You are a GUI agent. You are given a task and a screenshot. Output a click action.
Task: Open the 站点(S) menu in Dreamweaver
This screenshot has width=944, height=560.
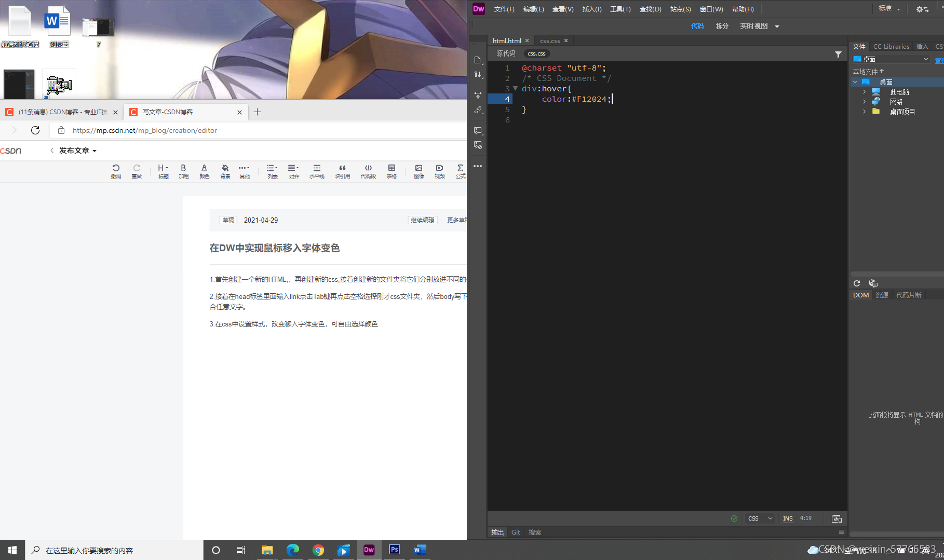coord(680,9)
